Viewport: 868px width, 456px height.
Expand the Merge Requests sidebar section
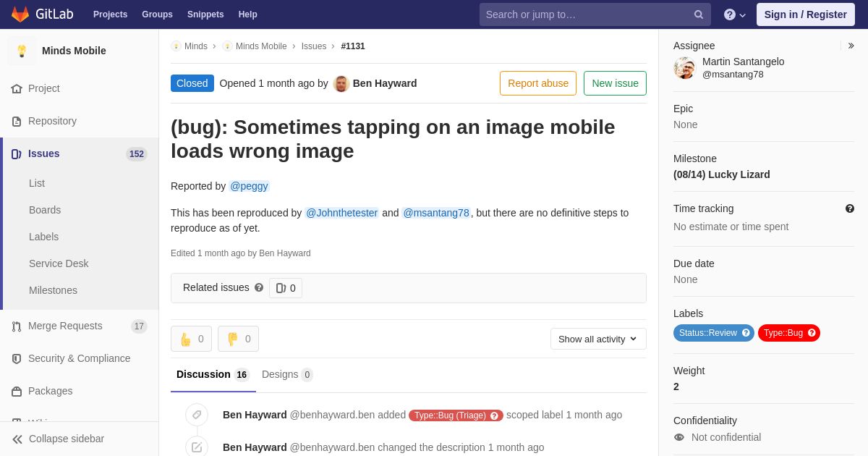coord(65,326)
